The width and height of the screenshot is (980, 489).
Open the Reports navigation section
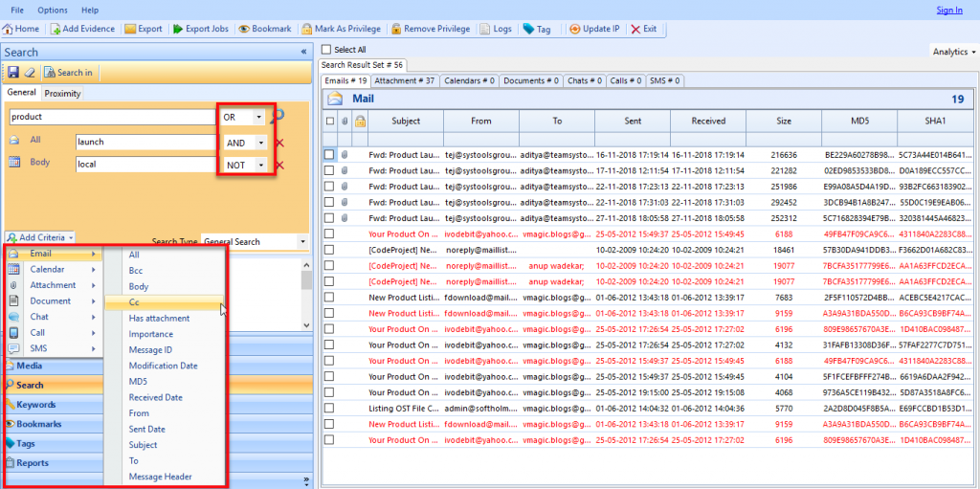pyautogui.click(x=156, y=463)
